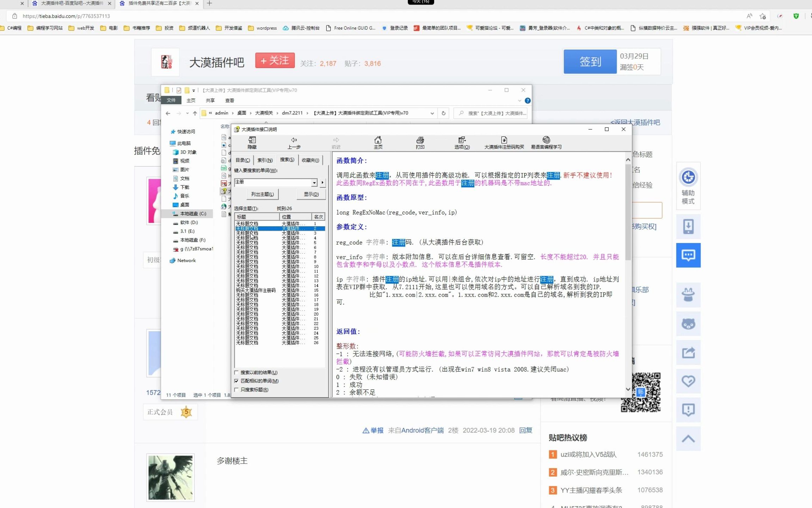Click the Explorer search box
Viewport: 812px width, 508px height.
pyautogui.click(x=491, y=113)
